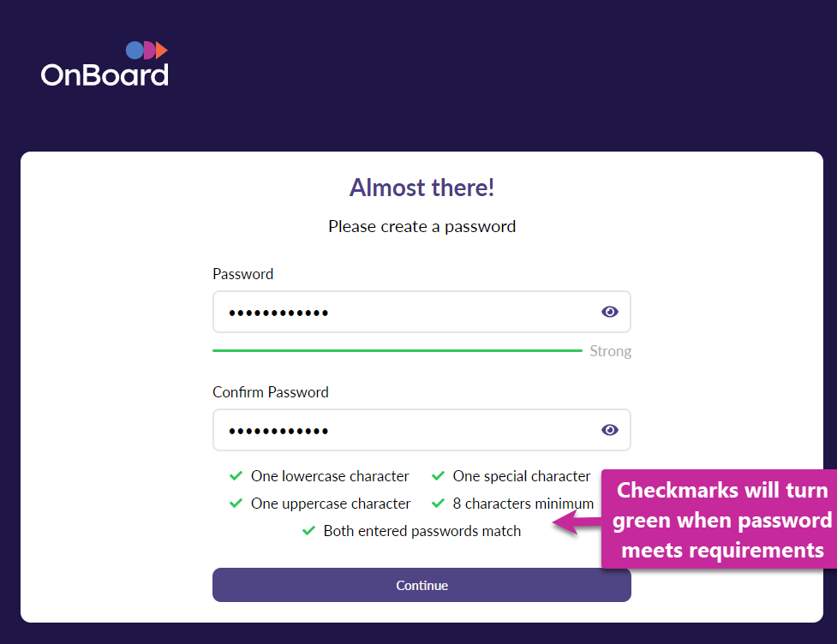Click the 'Strong' strength label
The image size is (837, 644).
pyautogui.click(x=610, y=351)
